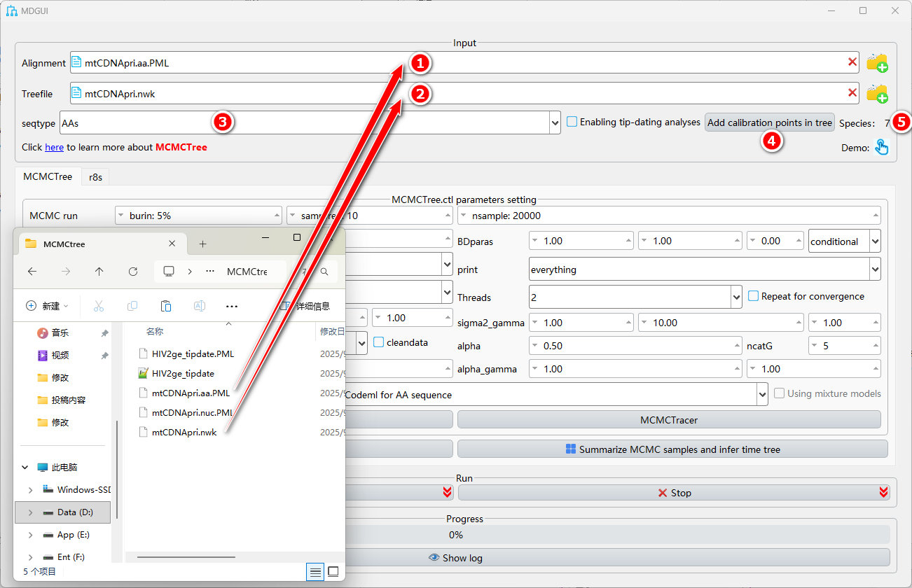
Task: Switch to the r8s tab
Action: [x=95, y=177]
